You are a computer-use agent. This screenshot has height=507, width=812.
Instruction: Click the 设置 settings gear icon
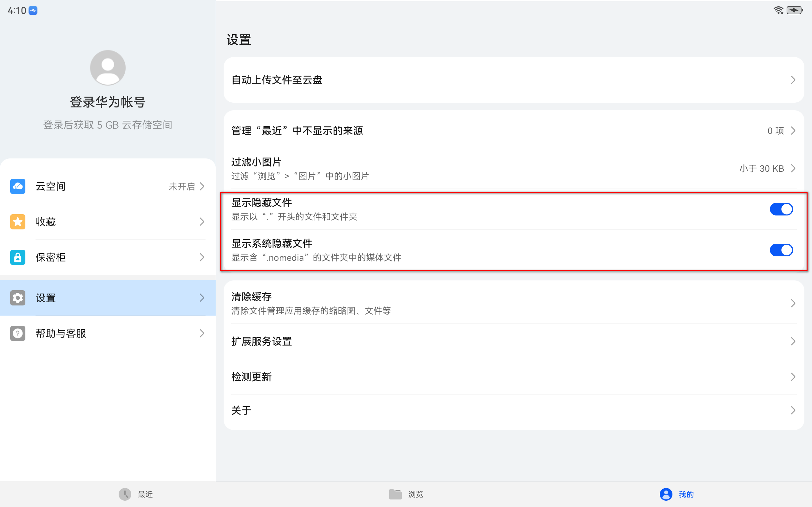coord(17,298)
